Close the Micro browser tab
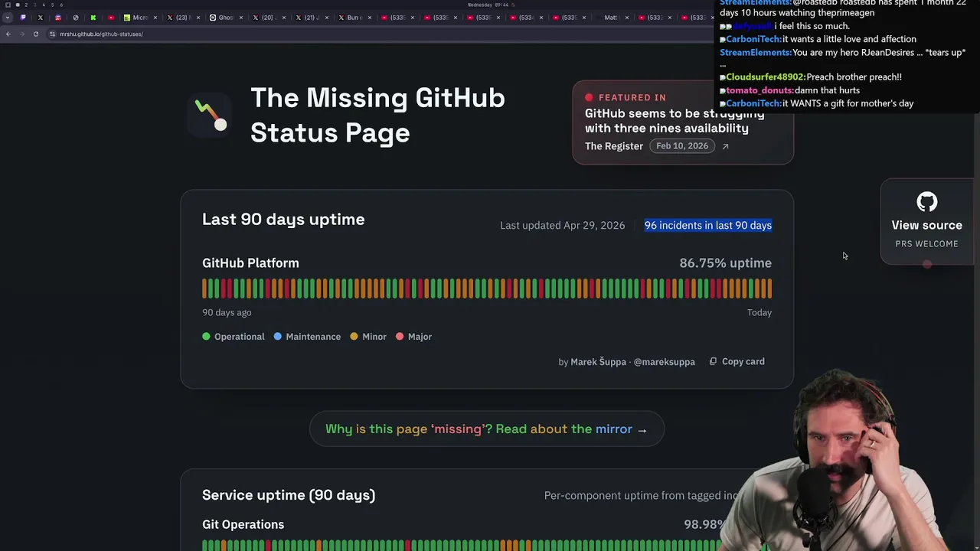Image resolution: width=980 pixels, height=551 pixels. pos(155,18)
